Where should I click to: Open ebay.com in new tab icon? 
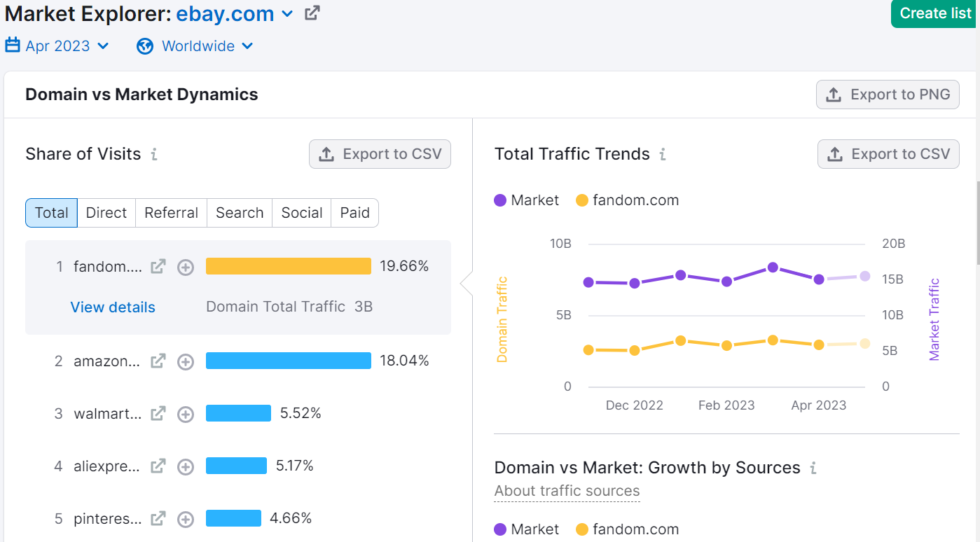point(312,13)
